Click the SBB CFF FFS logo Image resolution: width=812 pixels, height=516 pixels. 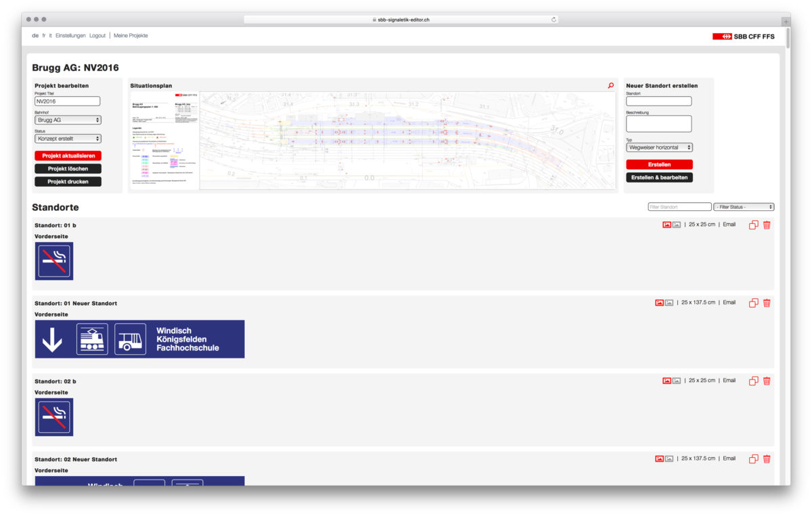pos(743,37)
